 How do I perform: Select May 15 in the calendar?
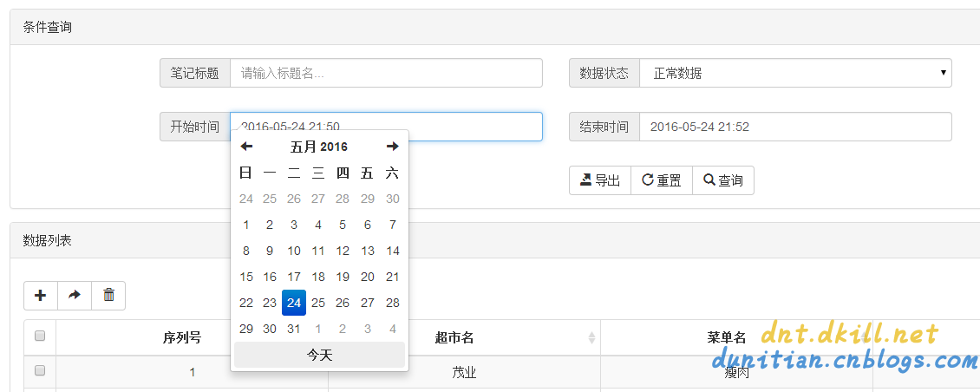click(x=246, y=277)
